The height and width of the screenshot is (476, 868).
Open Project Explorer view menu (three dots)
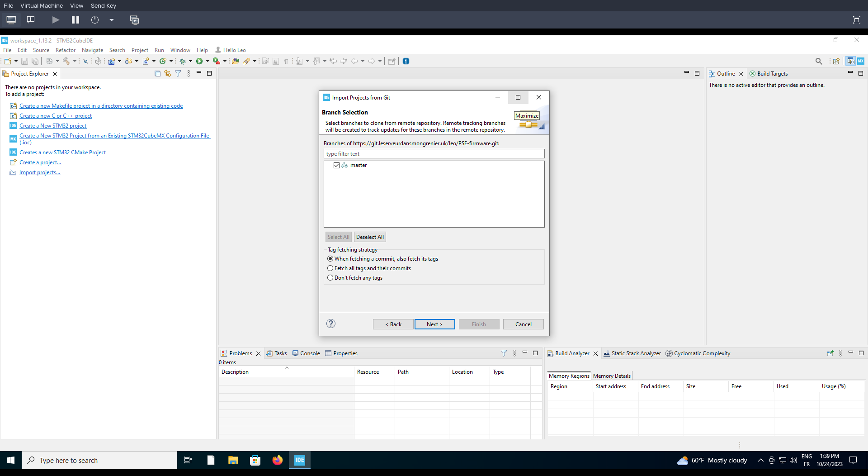point(189,73)
